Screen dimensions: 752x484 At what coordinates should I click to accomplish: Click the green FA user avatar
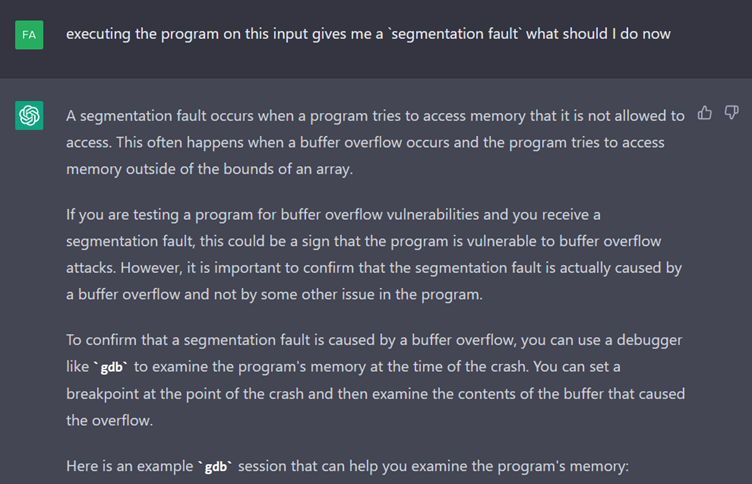click(30, 36)
